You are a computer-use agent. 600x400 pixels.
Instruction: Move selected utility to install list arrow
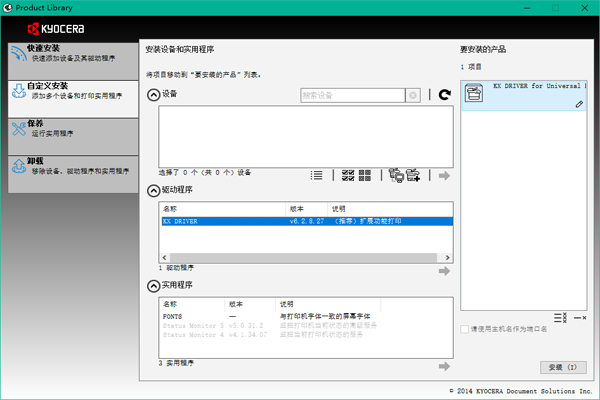(444, 366)
